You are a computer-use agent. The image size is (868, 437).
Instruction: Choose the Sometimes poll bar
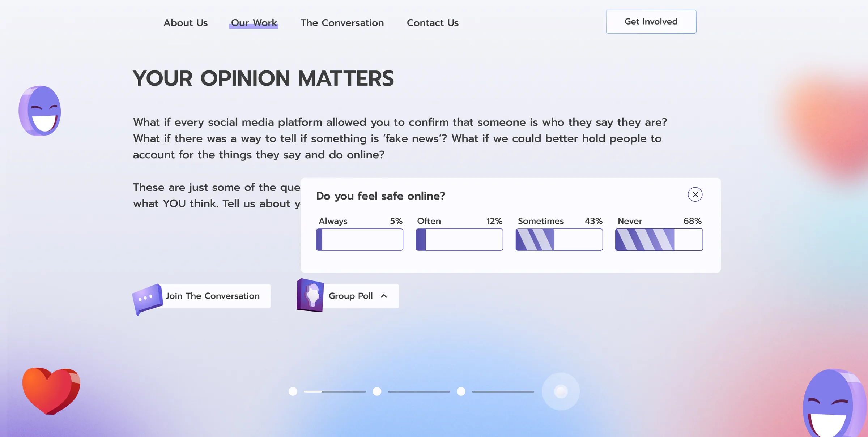(x=559, y=240)
